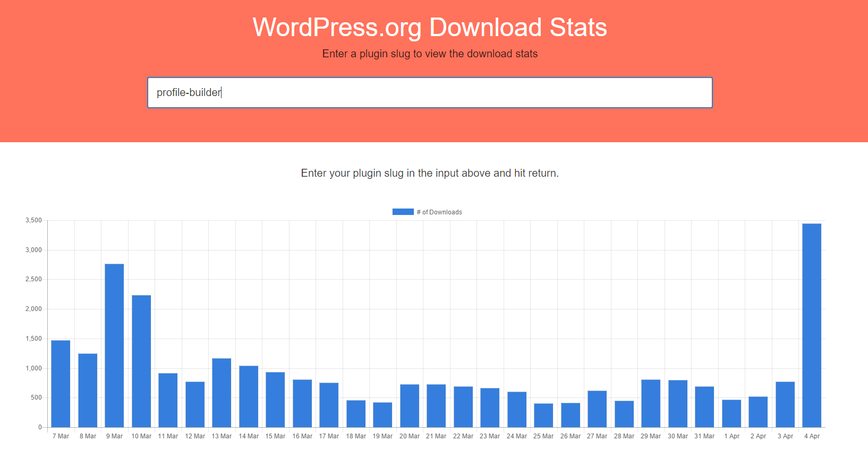Click the 3 Apr download bar
The width and height of the screenshot is (868, 458).
point(785,404)
